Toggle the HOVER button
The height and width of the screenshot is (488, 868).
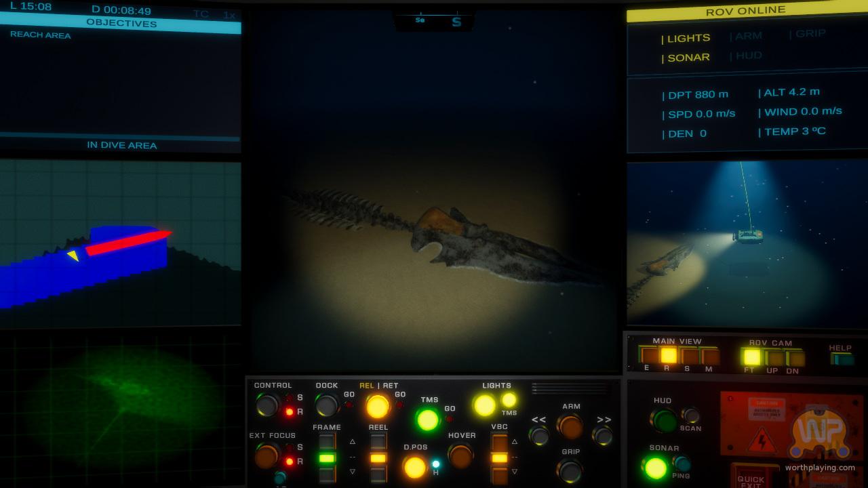pos(461,455)
